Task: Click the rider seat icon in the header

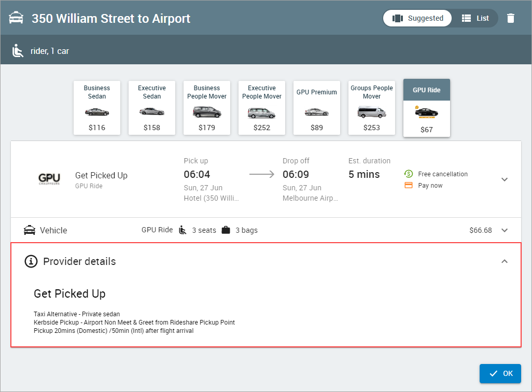Action: point(18,51)
